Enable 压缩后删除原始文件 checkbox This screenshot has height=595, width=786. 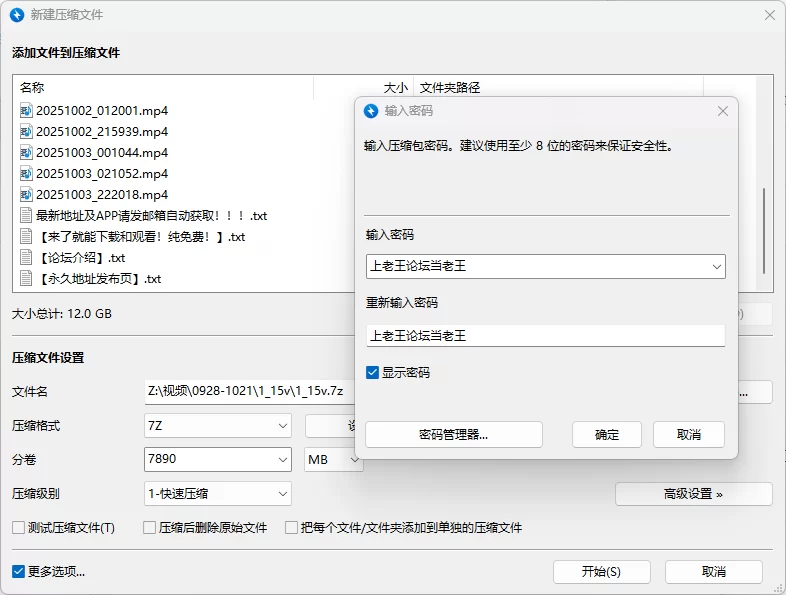coord(150,527)
